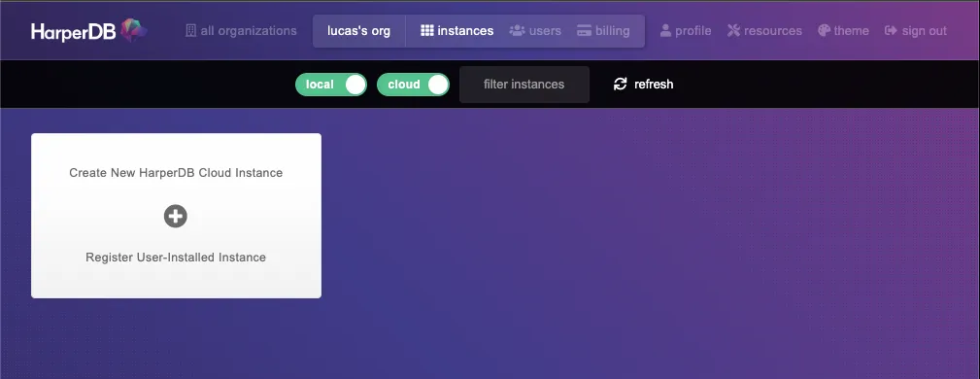Image resolution: width=980 pixels, height=379 pixels.
Task: Click the building icon beside all organizations
Action: pos(190,31)
